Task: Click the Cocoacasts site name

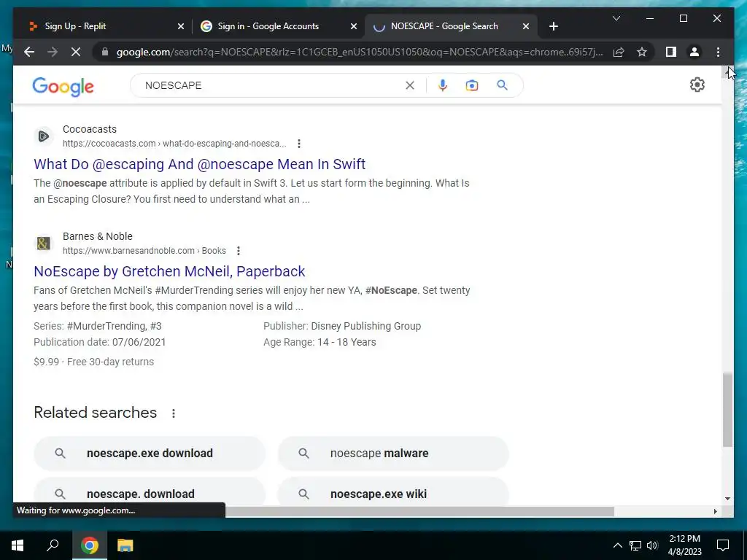Action: click(90, 129)
